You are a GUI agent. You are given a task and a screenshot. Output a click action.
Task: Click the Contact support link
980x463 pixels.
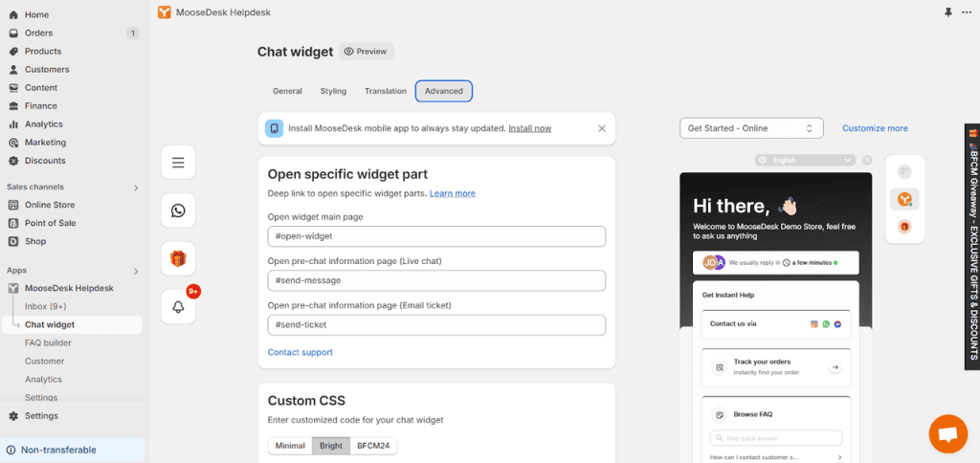click(x=300, y=352)
